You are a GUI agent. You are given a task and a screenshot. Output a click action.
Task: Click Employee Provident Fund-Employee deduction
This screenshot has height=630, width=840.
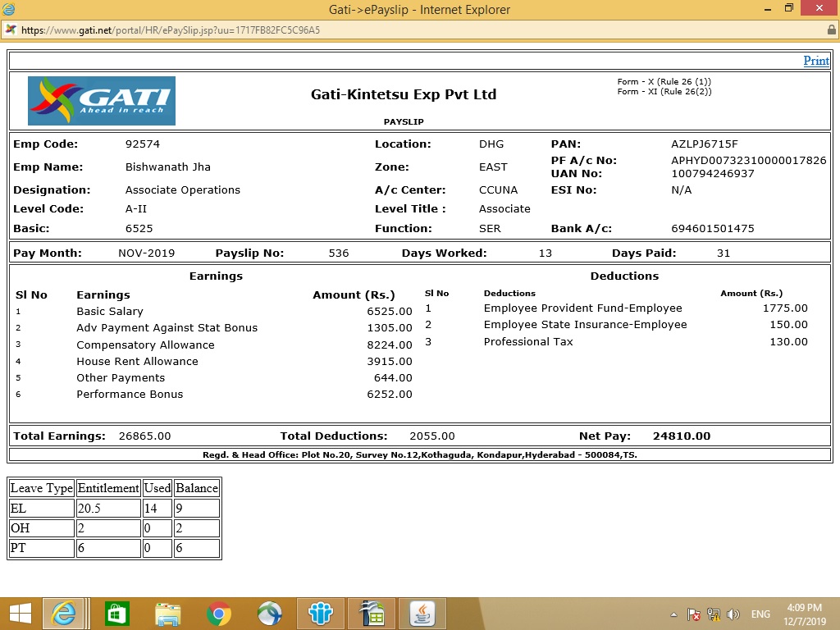point(583,308)
